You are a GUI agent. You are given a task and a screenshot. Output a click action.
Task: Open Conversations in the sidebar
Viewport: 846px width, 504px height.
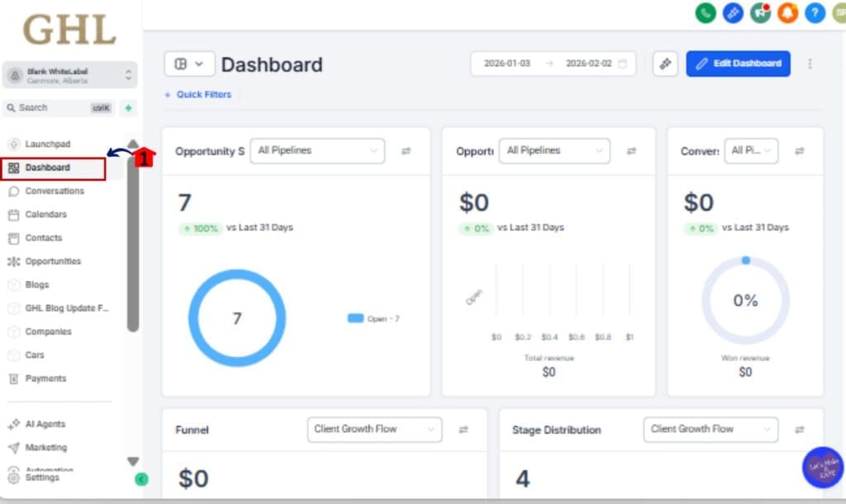[x=55, y=191]
